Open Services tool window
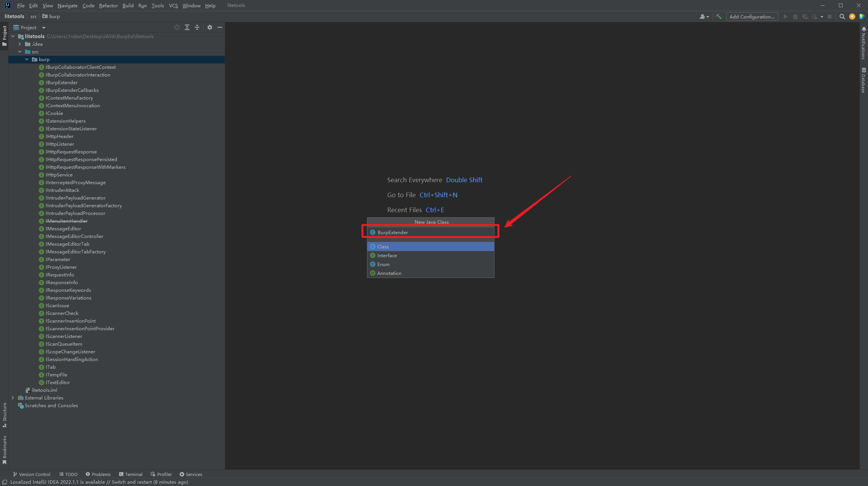Viewport: 868px width, 486px height. tap(191, 474)
